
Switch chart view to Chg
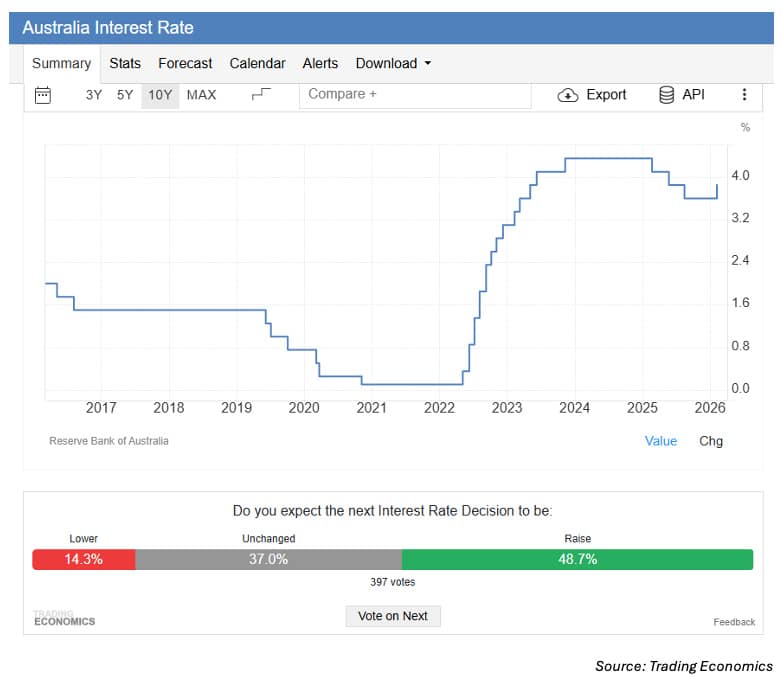point(710,440)
